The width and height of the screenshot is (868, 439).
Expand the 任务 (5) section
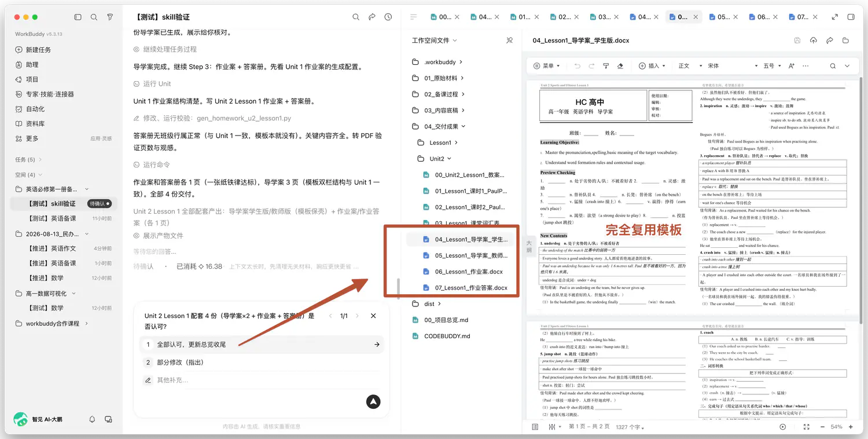[28, 160]
